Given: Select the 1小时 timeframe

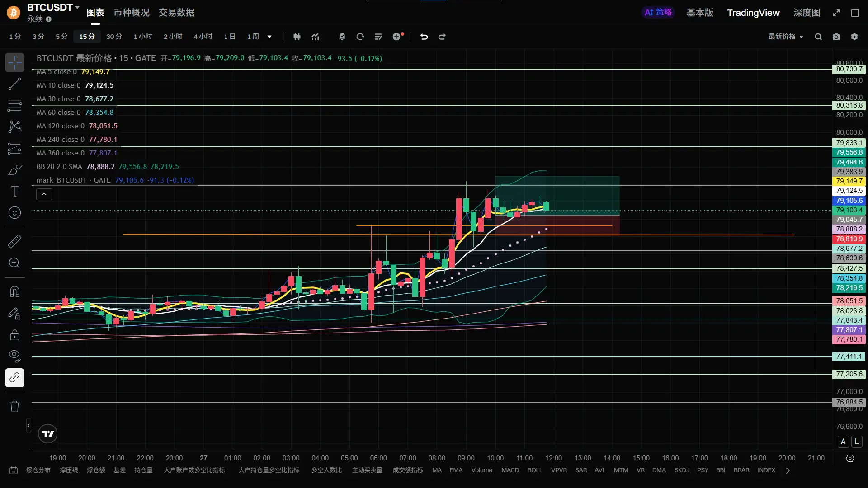Looking at the screenshot, I should 143,37.
